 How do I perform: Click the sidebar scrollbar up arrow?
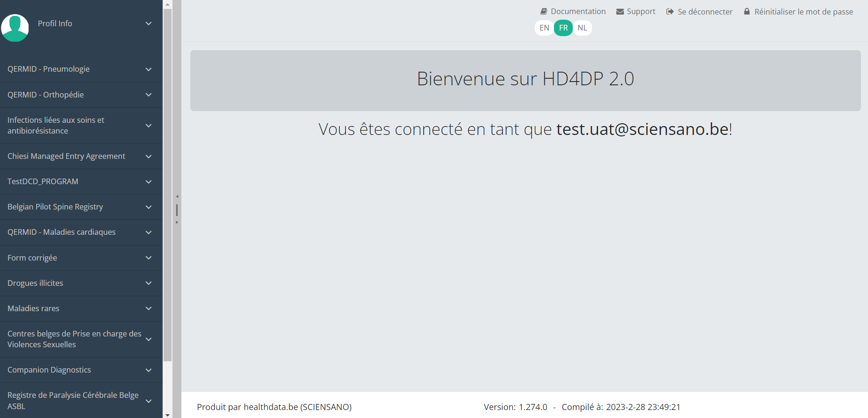click(x=167, y=4)
